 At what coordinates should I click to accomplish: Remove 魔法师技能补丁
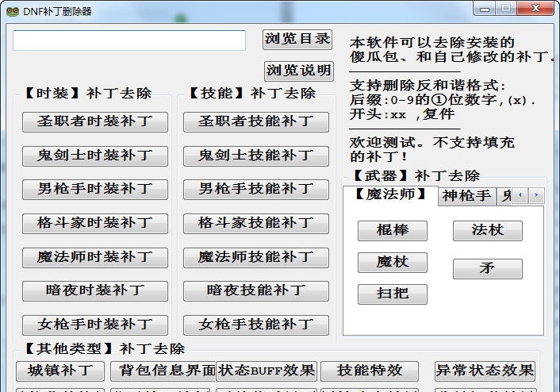(x=256, y=258)
